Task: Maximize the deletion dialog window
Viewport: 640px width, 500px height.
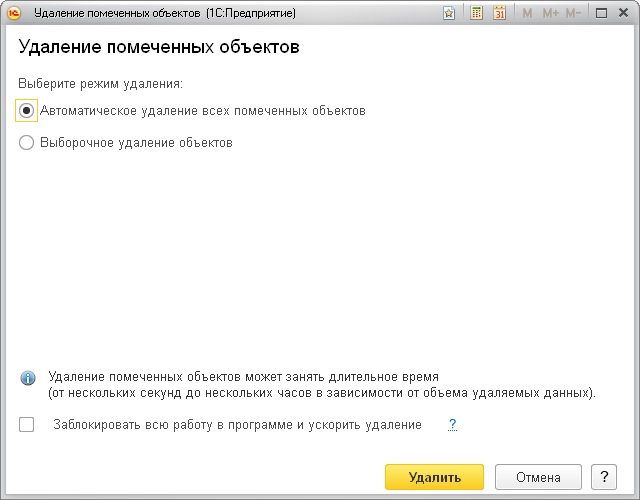Action: pyautogui.click(x=600, y=13)
